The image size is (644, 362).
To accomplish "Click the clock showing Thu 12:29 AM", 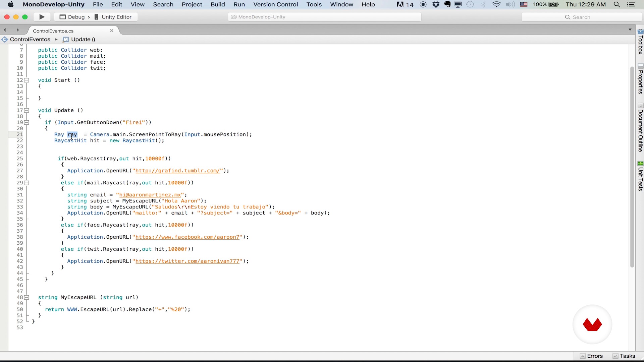I will coord(586,4).
